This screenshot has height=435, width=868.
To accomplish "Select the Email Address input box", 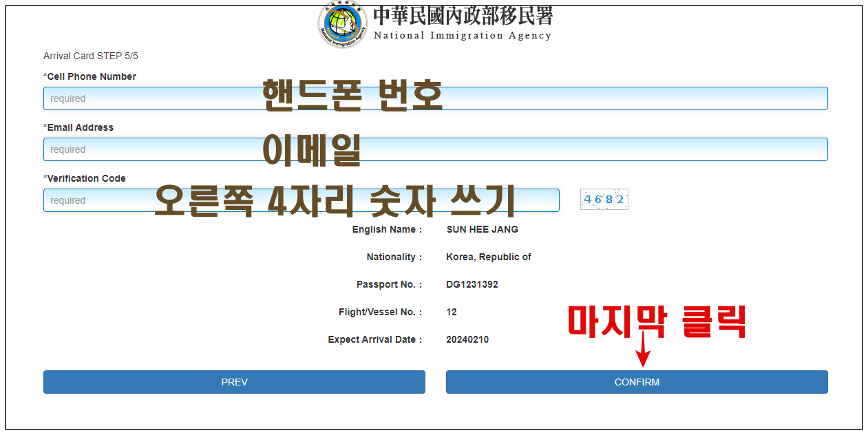I will coord(435,149).
